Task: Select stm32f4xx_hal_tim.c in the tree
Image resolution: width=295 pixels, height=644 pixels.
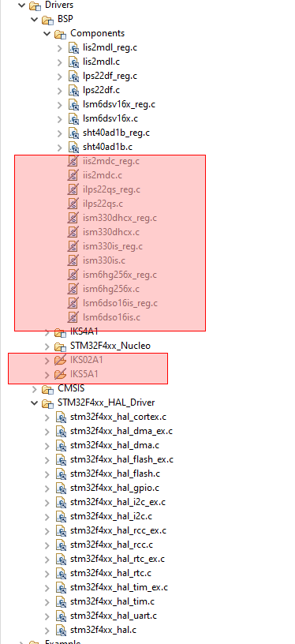Action: click(113, 601)
